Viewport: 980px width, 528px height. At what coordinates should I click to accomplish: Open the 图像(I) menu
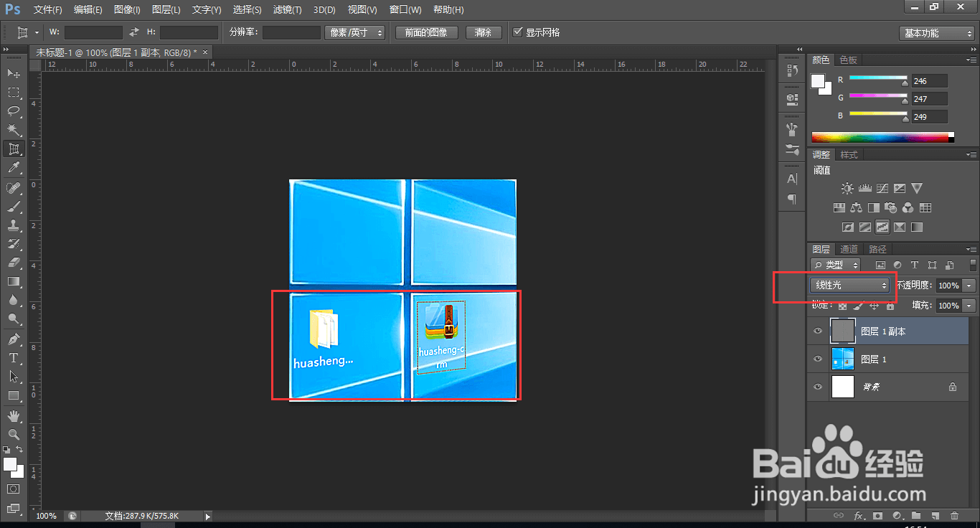[127, 10]
